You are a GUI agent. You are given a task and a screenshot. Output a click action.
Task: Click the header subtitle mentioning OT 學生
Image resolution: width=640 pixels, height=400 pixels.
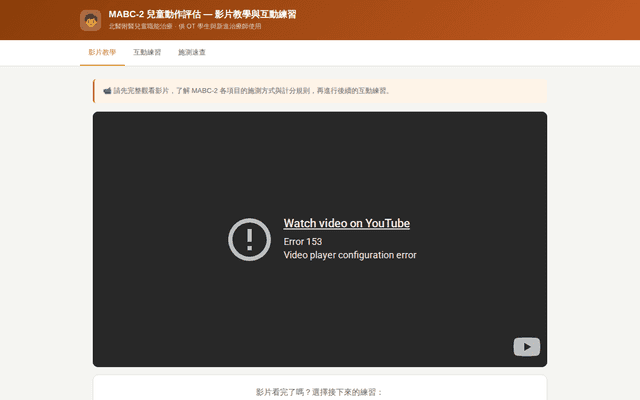click(x=185, y=26)
